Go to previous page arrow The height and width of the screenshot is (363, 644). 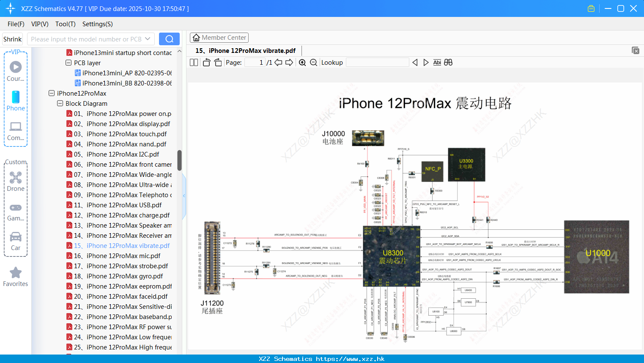point(278,63)
